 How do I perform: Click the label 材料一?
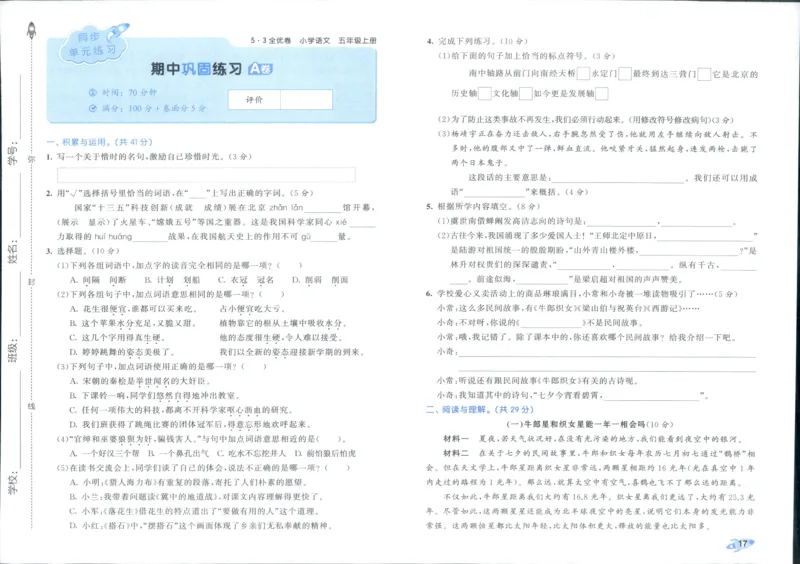(456, 439)
